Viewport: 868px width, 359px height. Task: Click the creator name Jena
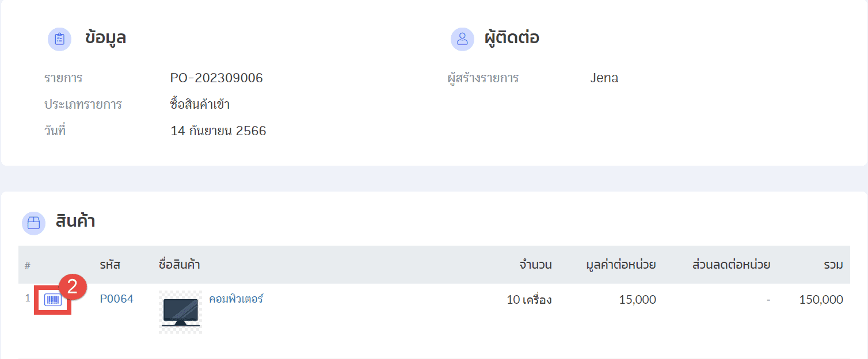coord(604,78)
